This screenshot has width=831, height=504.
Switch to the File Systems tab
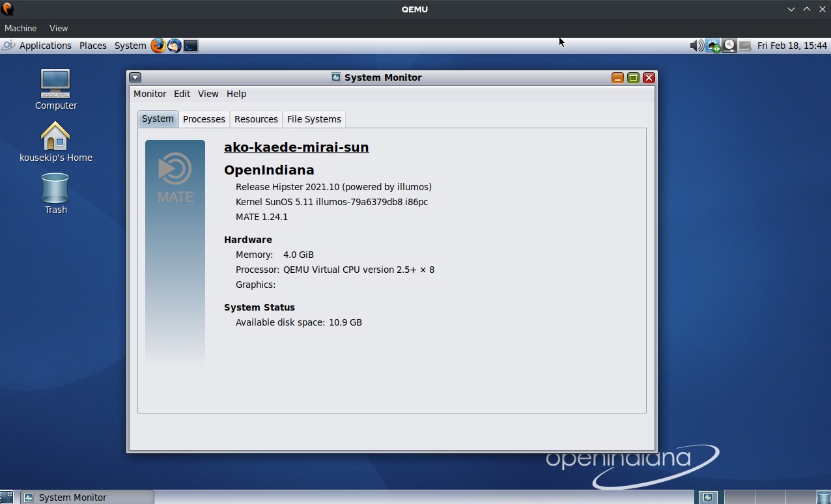[x=314, y=119]
